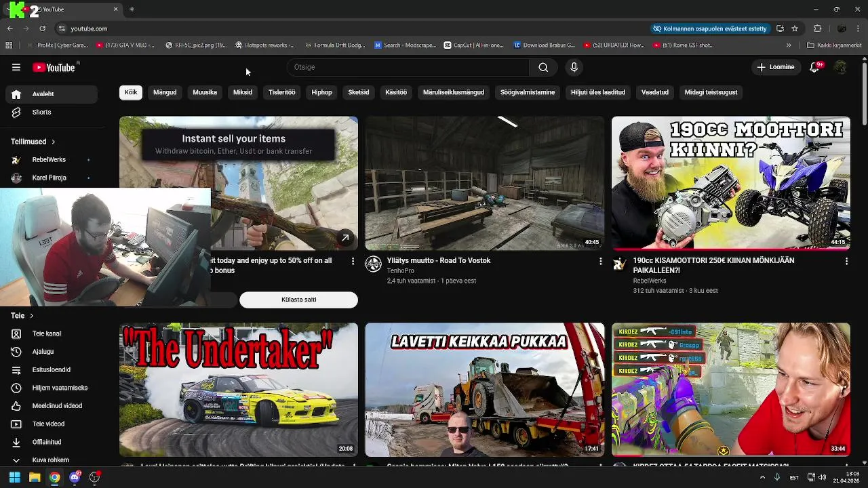
Task: Go to Avaleht in sidebar
Action: 52,94
